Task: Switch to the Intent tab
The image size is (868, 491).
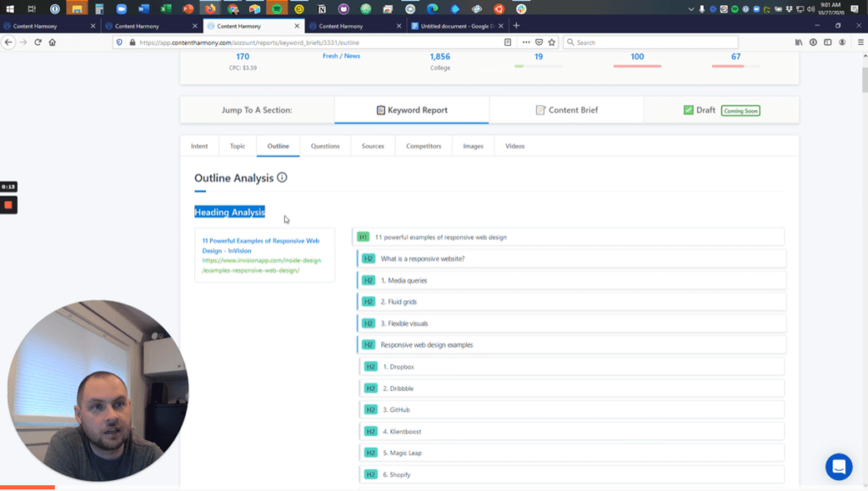Action: point(199,146)
